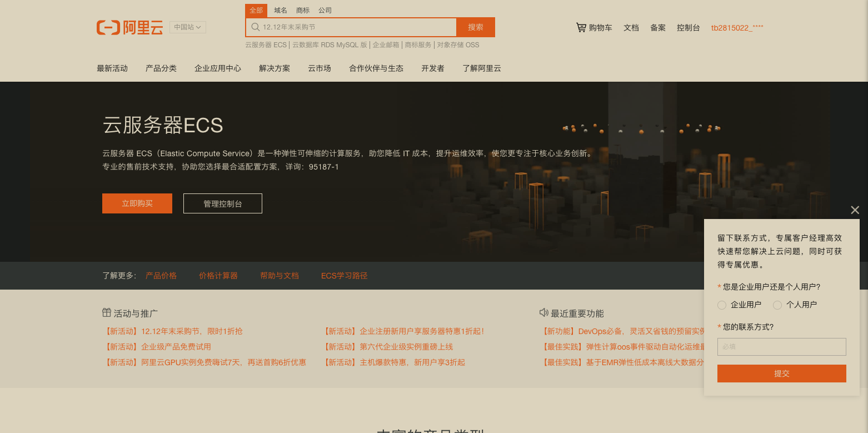Click the speaker icon beside 最近重要功能
Image resolution: width=868 pixels, height=433 pixels.
click(x=544, y=313)
